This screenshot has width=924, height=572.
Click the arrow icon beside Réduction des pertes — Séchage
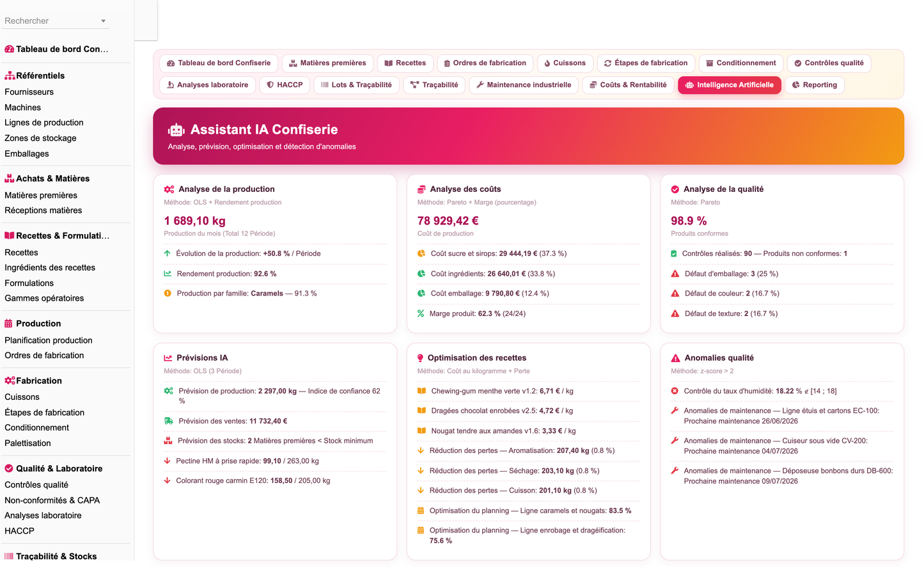pos(421,471)
